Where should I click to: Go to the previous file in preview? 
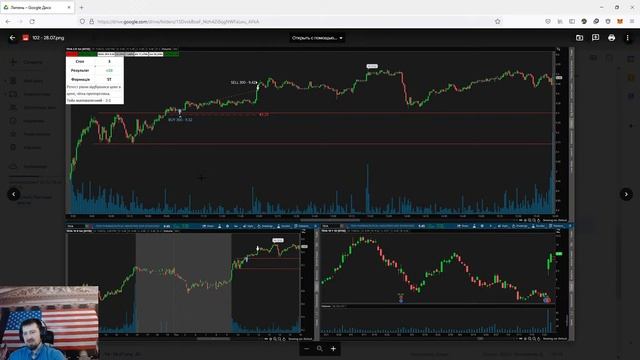(x=13, y=194)
